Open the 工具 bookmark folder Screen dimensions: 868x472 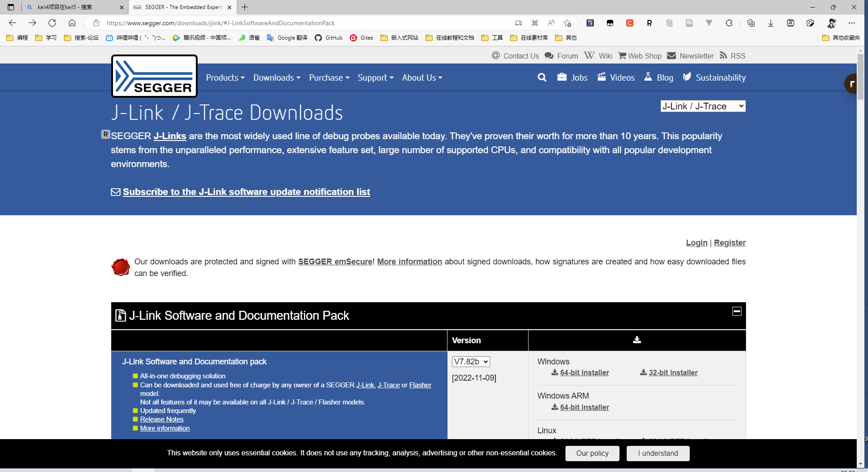pos(492,38)
